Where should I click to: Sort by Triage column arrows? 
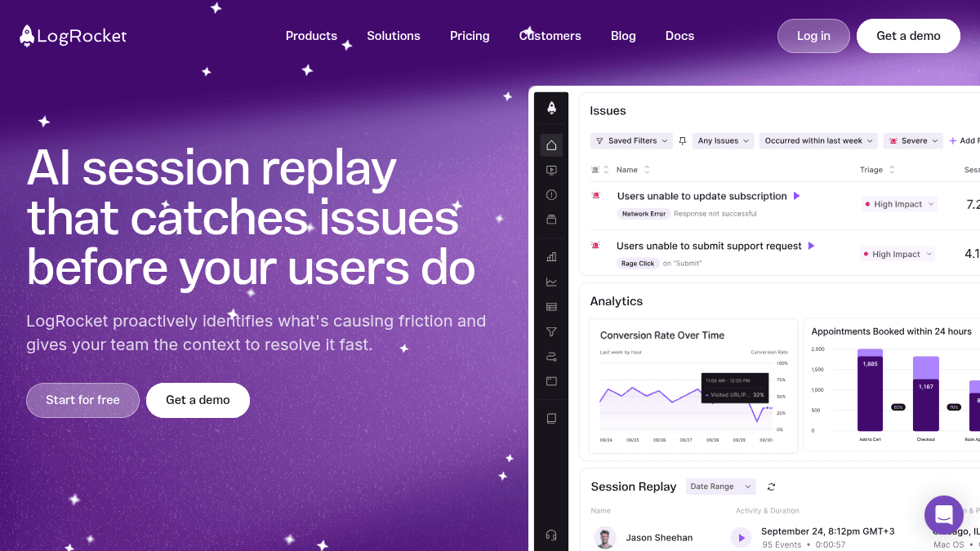(x=892, y=170)
